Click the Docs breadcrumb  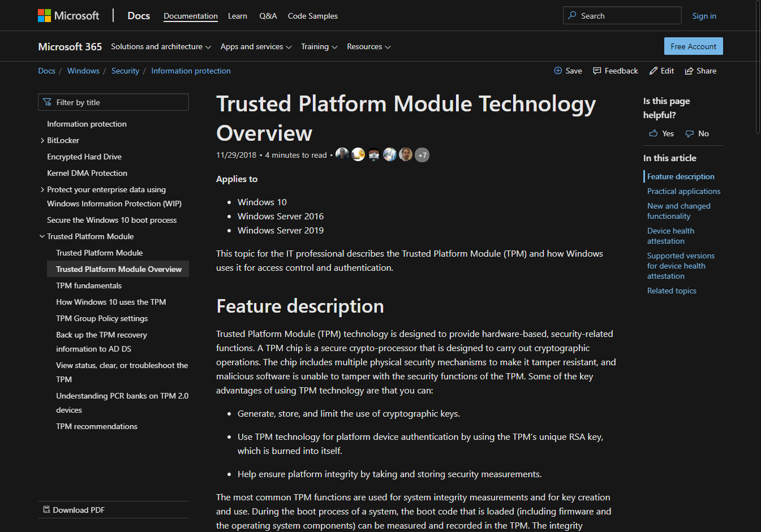point(46,71)
